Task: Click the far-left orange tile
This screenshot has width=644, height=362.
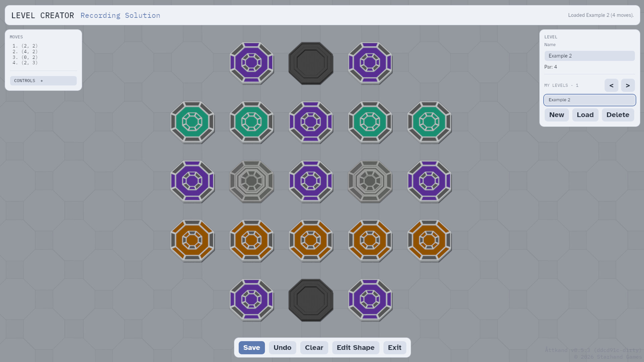Action: pyautogui.click(x=192, y=241)
